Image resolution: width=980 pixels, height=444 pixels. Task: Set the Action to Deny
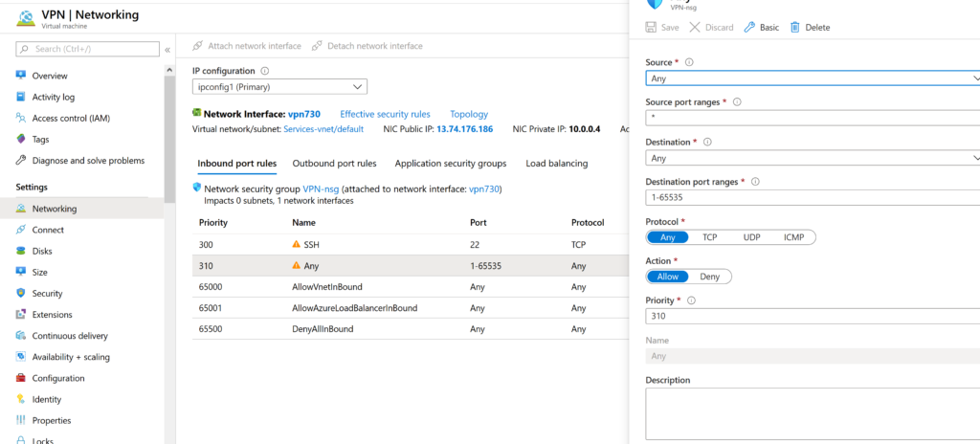[709, 277]
